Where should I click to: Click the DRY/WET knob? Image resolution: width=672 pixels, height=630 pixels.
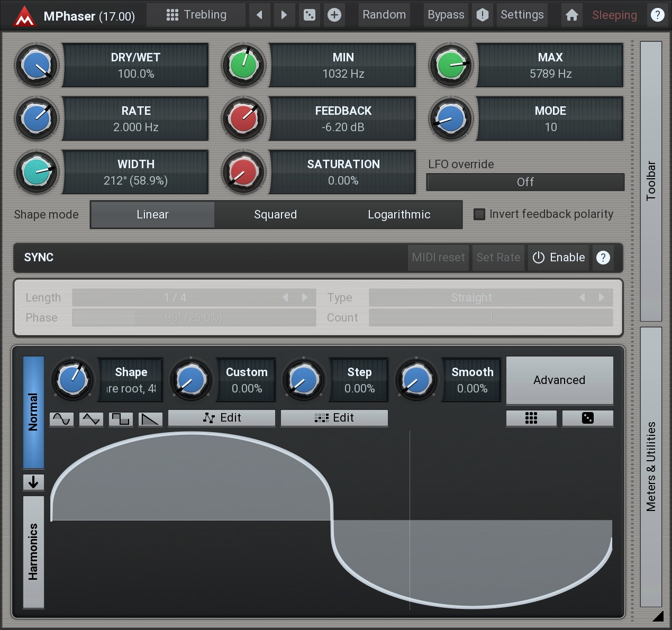37,65
